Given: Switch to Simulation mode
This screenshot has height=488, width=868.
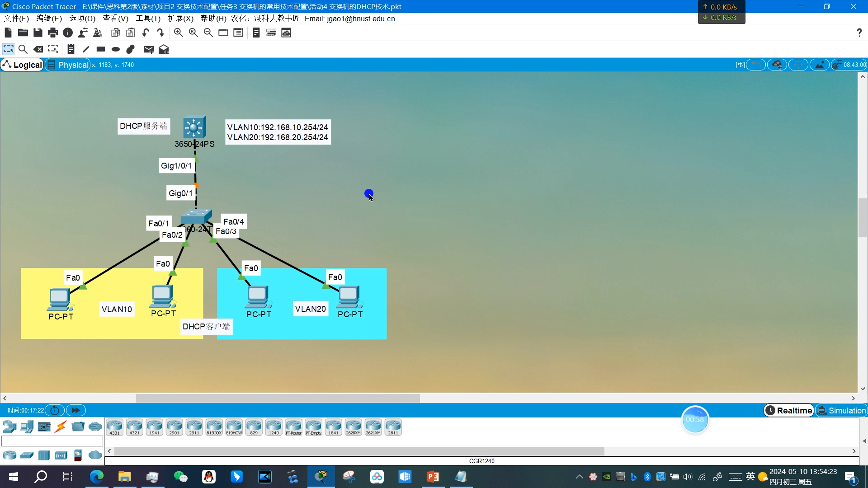Looking at the screenshot, I should click(841, 410).
